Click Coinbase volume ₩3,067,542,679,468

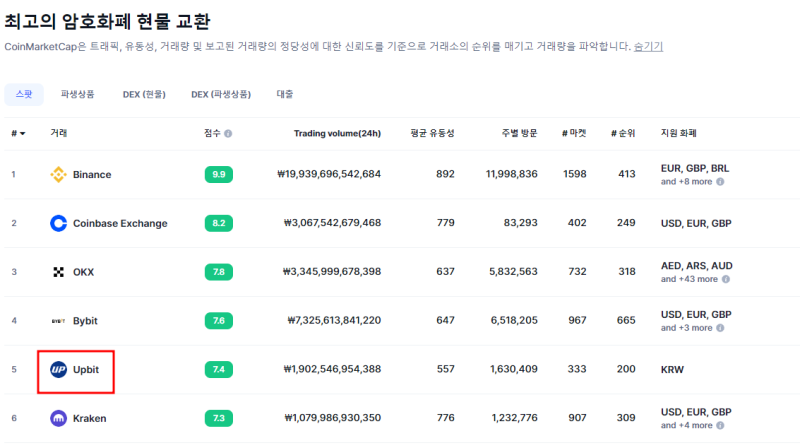tap(332, 223)
